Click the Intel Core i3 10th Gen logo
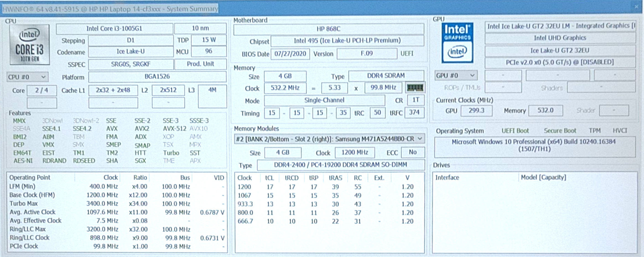The height and width of the screenshot is (257, 644). pyautogui.click(x=30, y=45)
